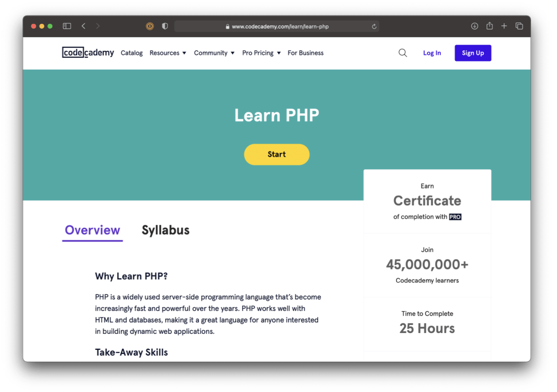
Task: Open the tab overview in Safari
Action: click(519, 26)
